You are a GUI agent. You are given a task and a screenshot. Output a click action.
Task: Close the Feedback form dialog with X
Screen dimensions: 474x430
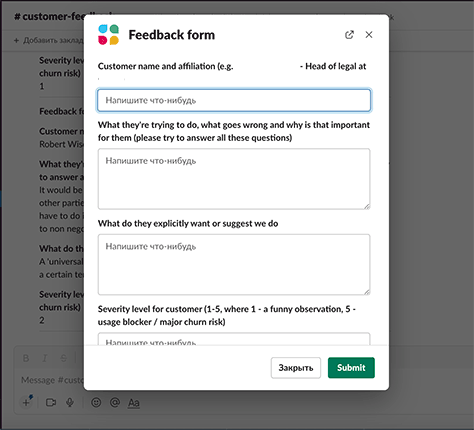click(x=369, y=35)
